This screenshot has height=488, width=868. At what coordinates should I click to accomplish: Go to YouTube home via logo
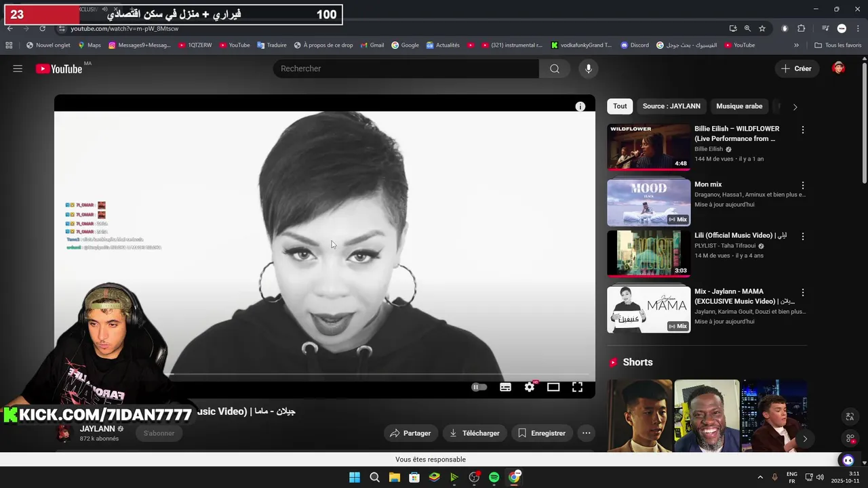[59, 68]
